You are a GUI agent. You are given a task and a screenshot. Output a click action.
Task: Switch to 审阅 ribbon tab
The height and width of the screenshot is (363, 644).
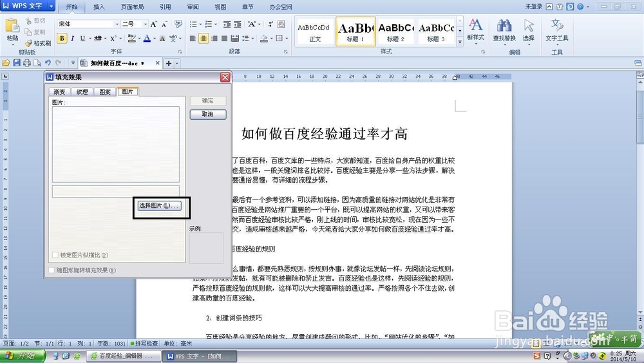193,7
